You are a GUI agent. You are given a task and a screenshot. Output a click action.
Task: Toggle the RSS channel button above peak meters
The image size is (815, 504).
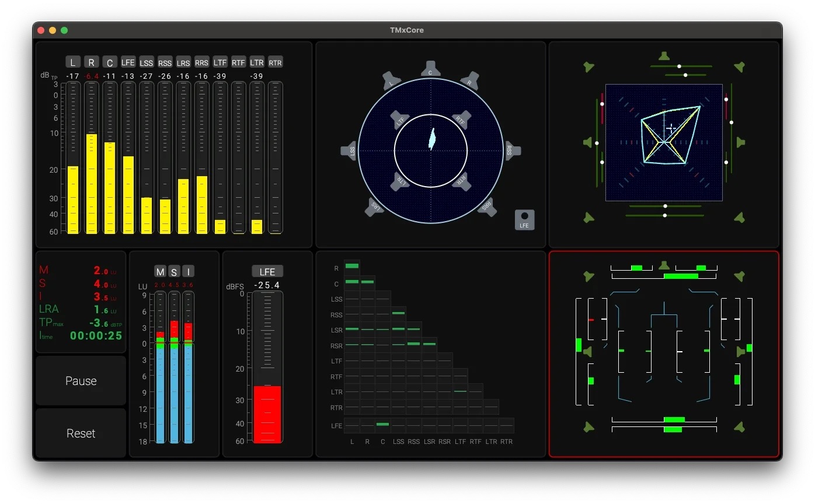point(165,62)
